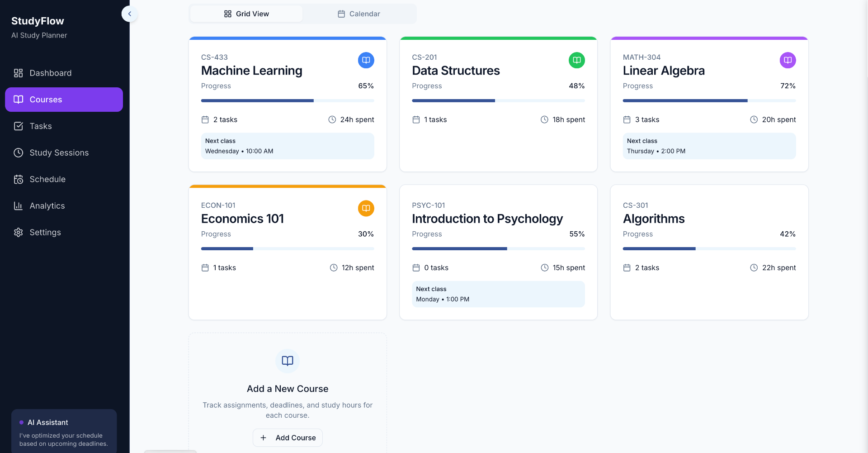Open Schedule from the sidebar
Screen dimensions: 868x453
click(47, 180)
